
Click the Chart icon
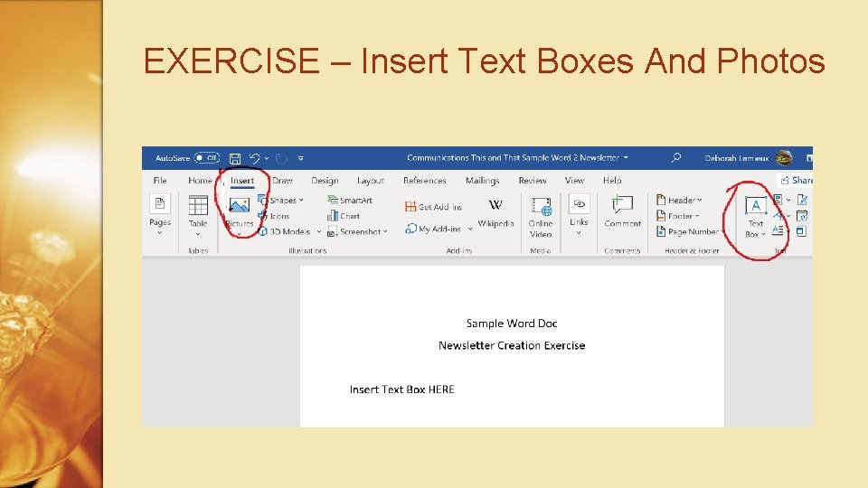[332, 216]
